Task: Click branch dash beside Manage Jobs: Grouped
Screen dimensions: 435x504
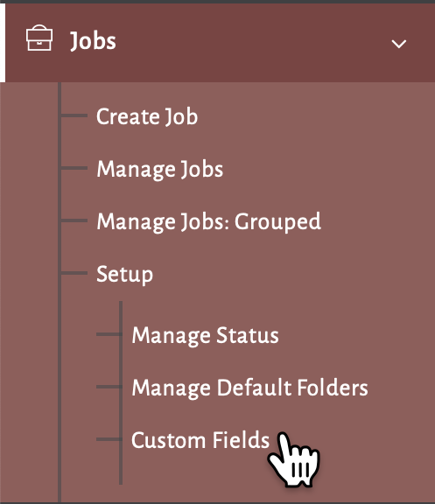Action: (74, 220)
